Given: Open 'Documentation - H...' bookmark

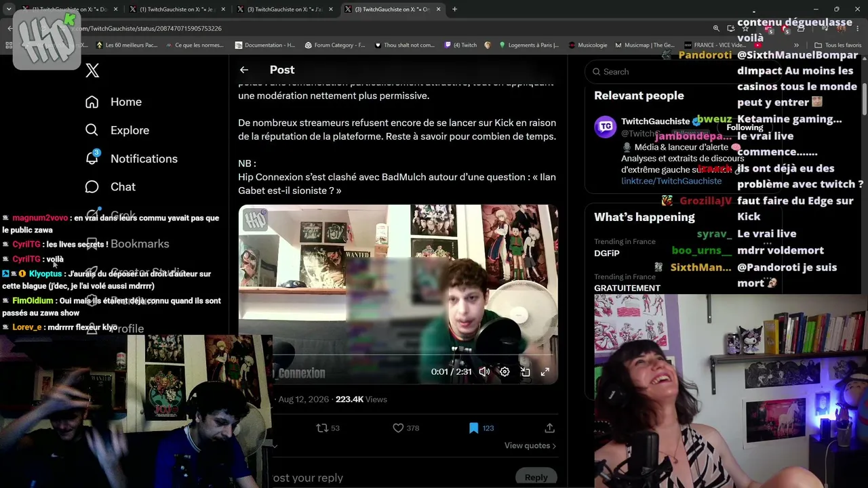Looking at the screenshot, I should [265, 45].
